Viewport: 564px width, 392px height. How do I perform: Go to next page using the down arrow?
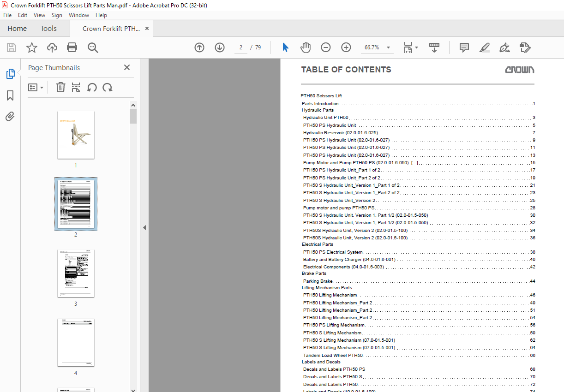tap(220, 48)
